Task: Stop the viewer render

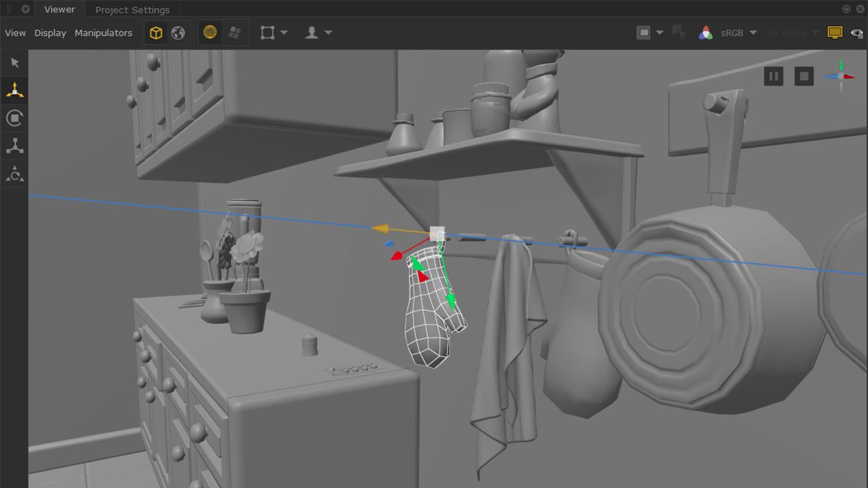Action: click(x=804, y=77)
